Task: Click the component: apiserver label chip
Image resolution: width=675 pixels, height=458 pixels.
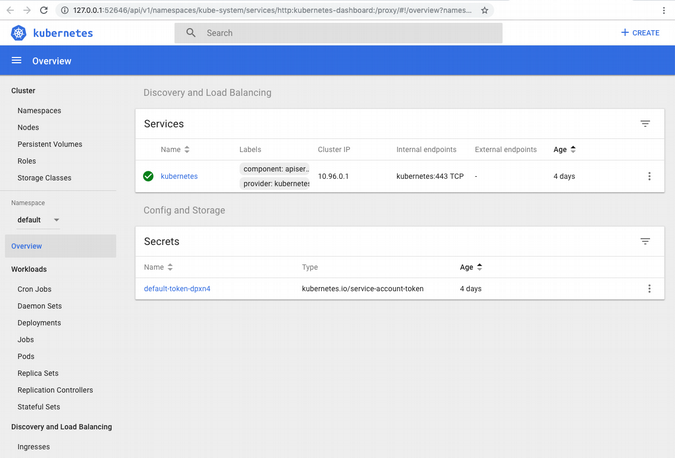Action: pyautogui.click(x=275, y=169)
